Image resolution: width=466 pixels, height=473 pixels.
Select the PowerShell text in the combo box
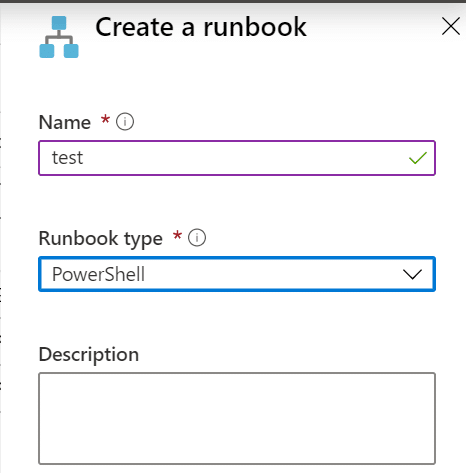98,274
